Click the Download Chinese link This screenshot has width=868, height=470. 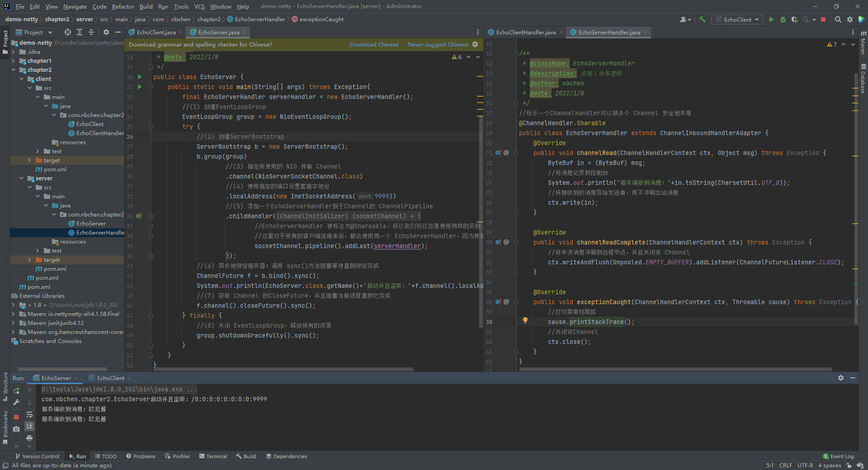tap(374, 44)
